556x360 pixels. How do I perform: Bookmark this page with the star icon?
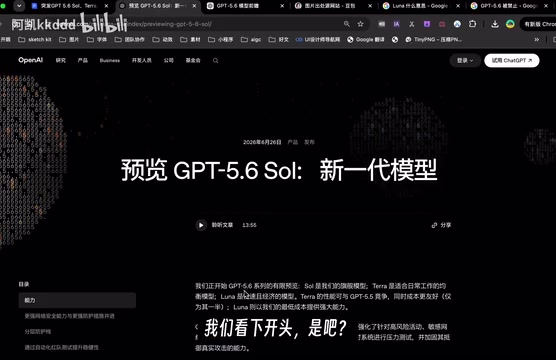tap(361, 24)
